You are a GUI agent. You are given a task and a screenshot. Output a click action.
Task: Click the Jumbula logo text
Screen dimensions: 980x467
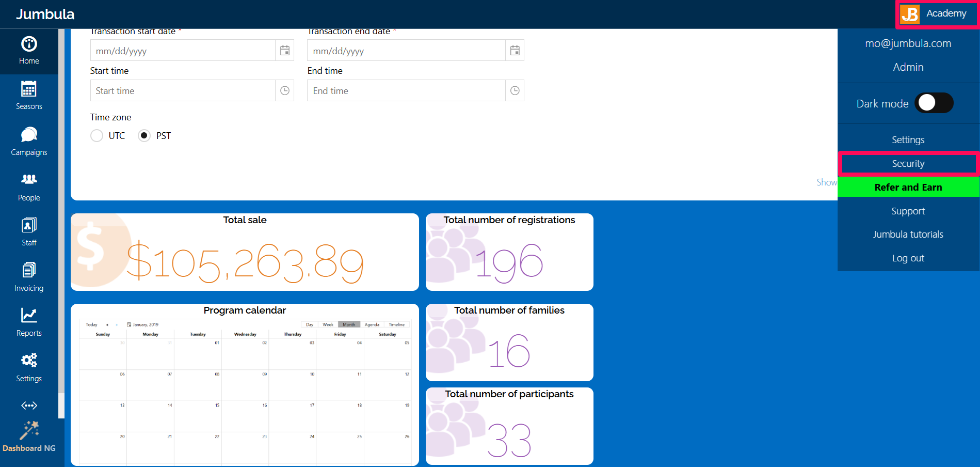[x=45, y=14]
